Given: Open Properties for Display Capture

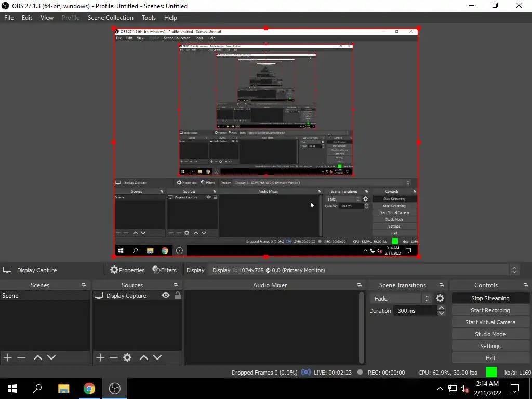Looking at the screenshot, I should click(x=127, y=270).
